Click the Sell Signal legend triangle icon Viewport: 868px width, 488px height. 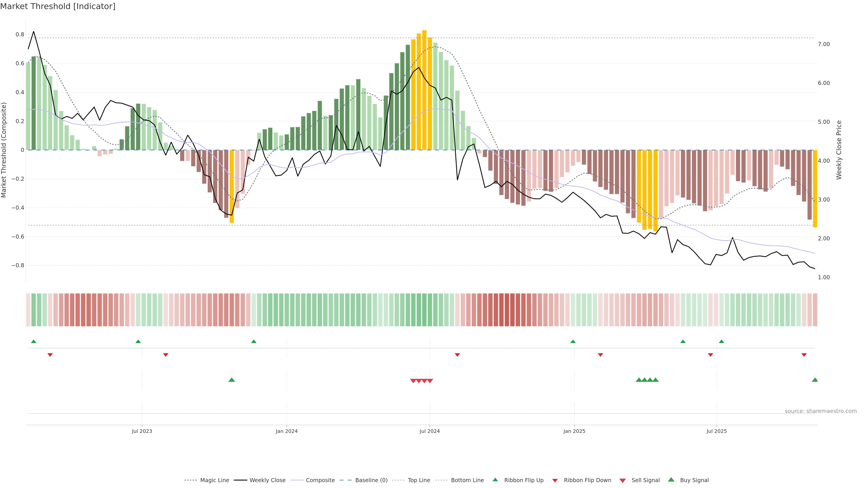[623, 480]
